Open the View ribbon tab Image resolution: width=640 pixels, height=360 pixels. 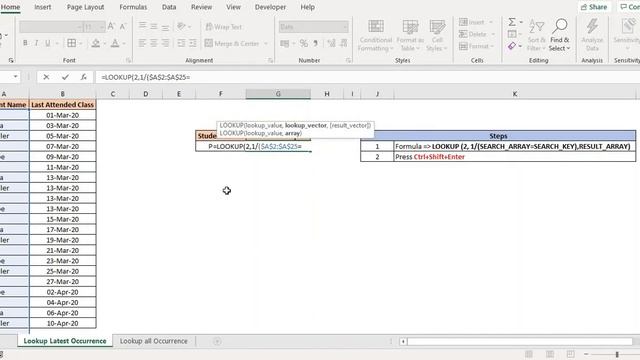(233, 7)
